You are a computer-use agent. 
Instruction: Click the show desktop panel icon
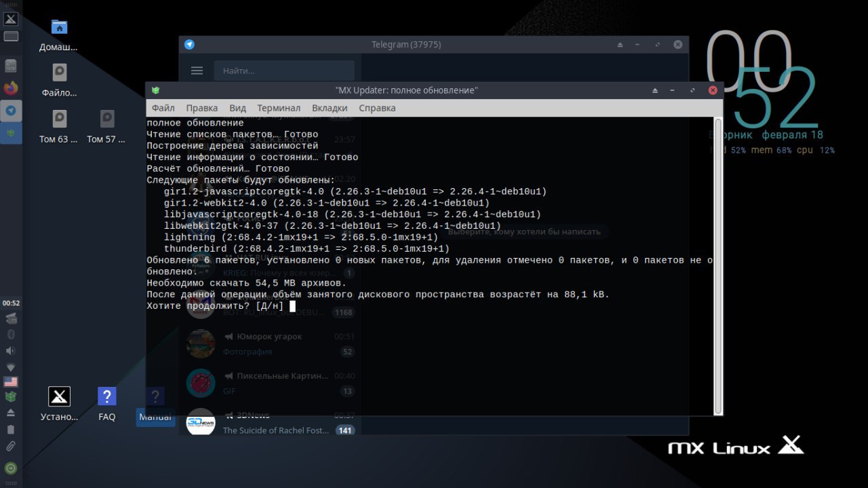click(11, 36)
